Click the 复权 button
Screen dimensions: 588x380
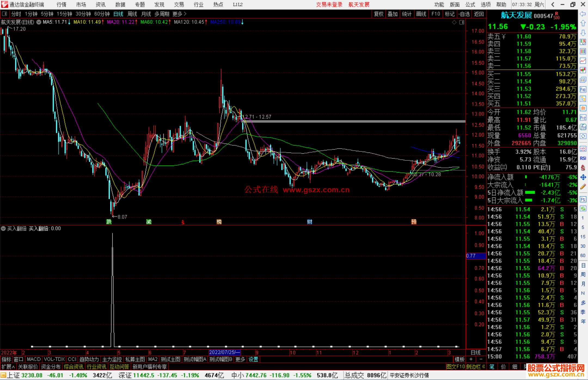378,14
